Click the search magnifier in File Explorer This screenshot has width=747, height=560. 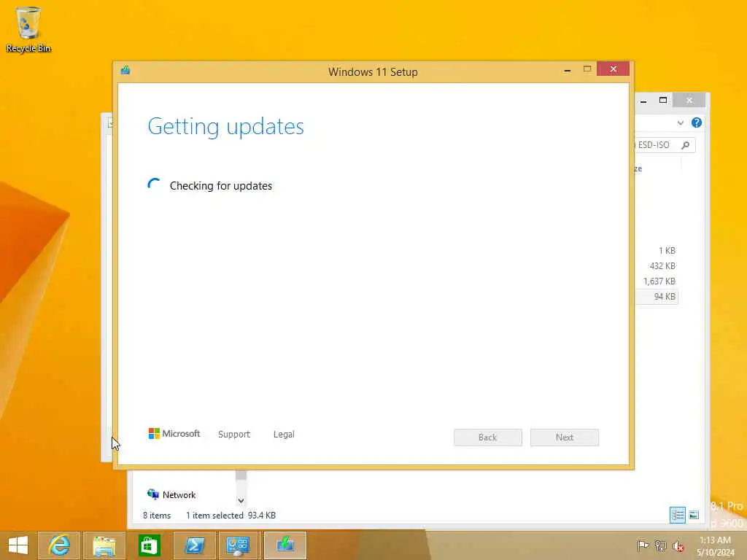click(685, 145)
